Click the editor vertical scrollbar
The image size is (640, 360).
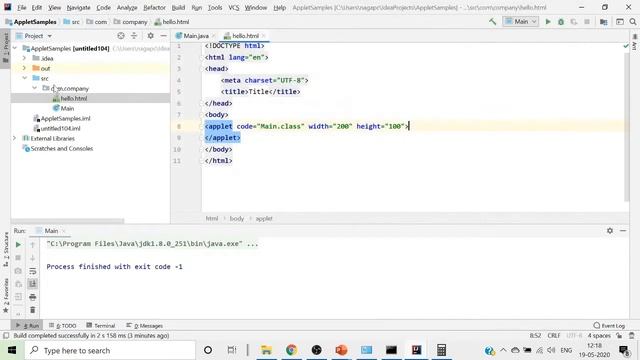click(627, 127)
